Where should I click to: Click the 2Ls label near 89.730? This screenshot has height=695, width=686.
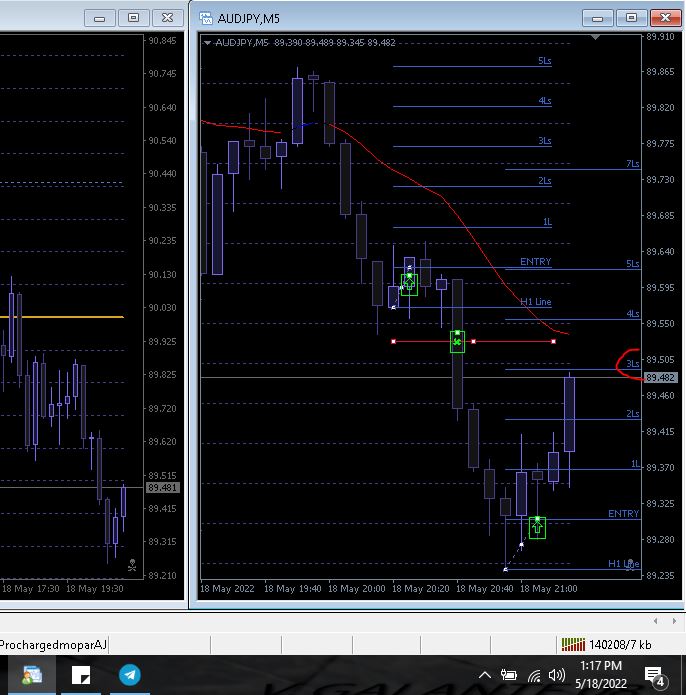[x=545, y=181]
